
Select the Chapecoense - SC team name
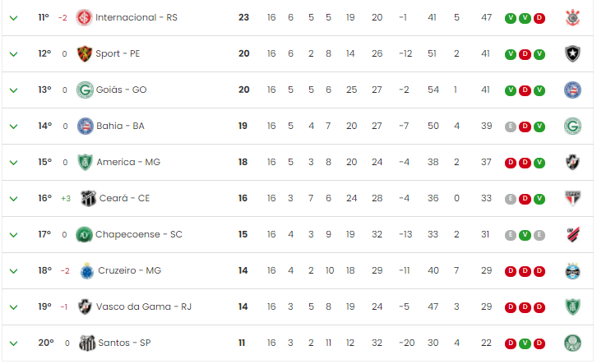point(139,234)
